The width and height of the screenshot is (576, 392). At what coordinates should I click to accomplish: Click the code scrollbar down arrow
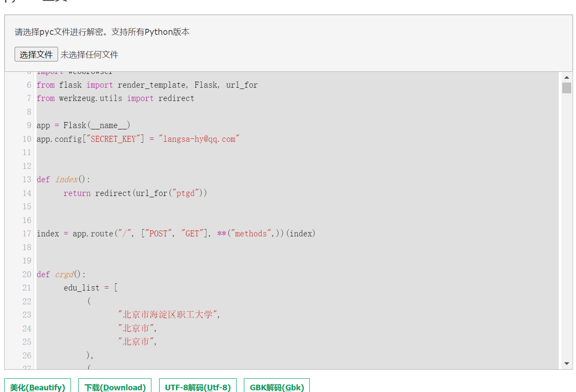click(x=566, y=364)
